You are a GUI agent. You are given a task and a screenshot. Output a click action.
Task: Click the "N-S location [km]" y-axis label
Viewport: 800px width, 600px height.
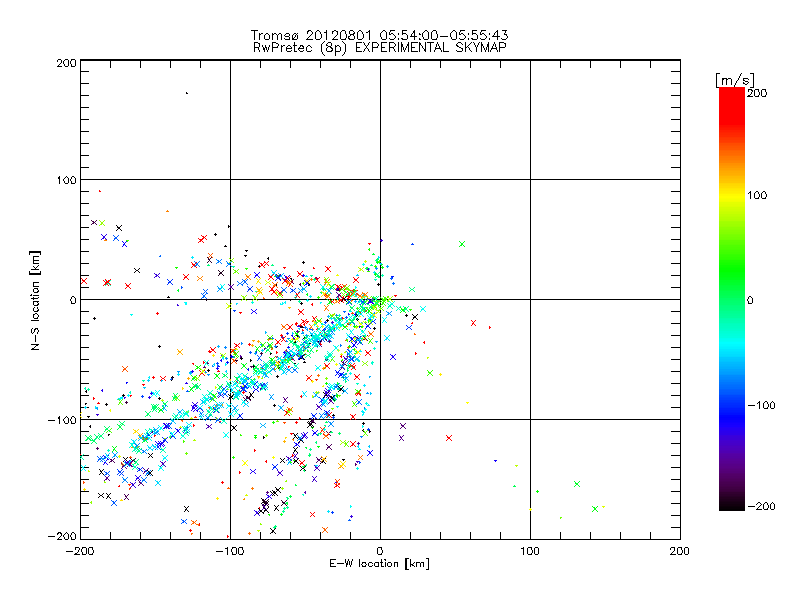[x=35, y=301]
